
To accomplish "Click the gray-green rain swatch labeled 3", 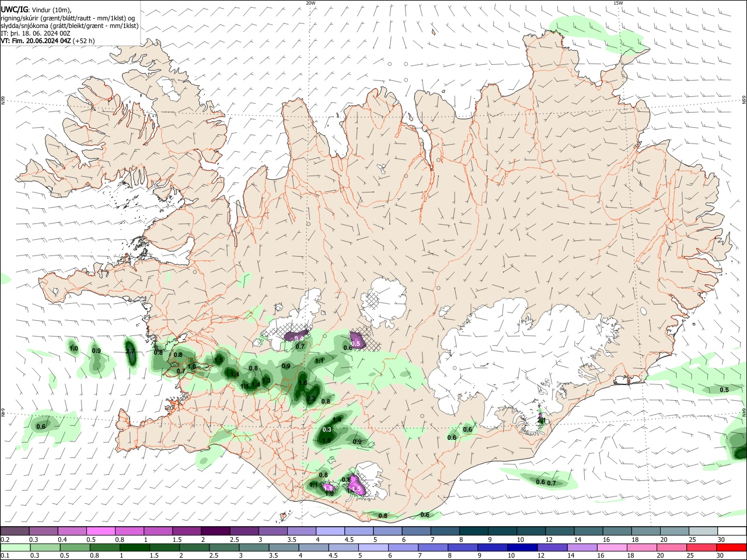I will (x=254, y=547).
